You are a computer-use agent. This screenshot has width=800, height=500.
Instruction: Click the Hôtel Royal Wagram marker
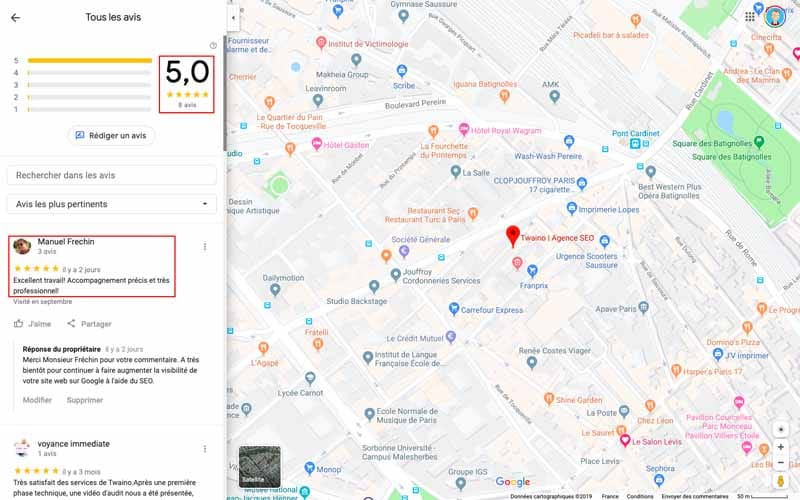(x=464, y=129)
